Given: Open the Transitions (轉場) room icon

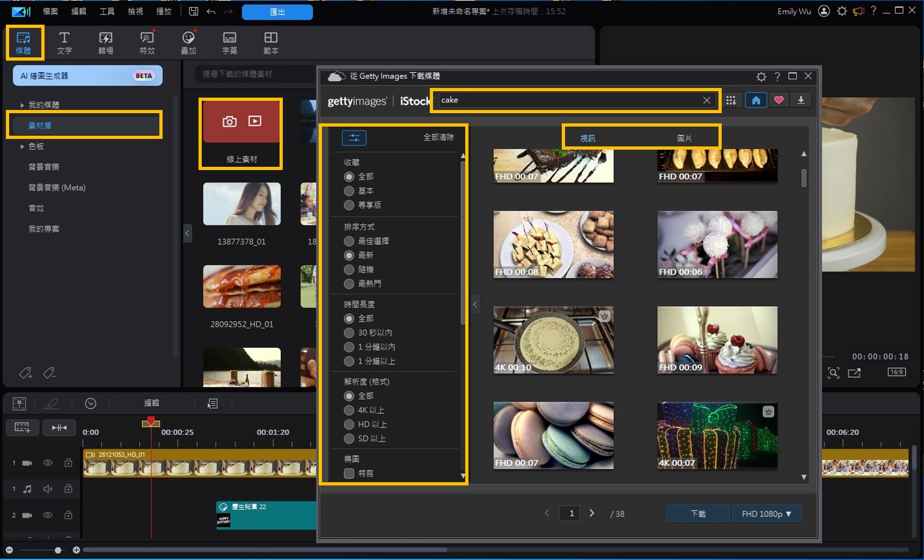Looking at the screenshot, I should coord(105,42).
